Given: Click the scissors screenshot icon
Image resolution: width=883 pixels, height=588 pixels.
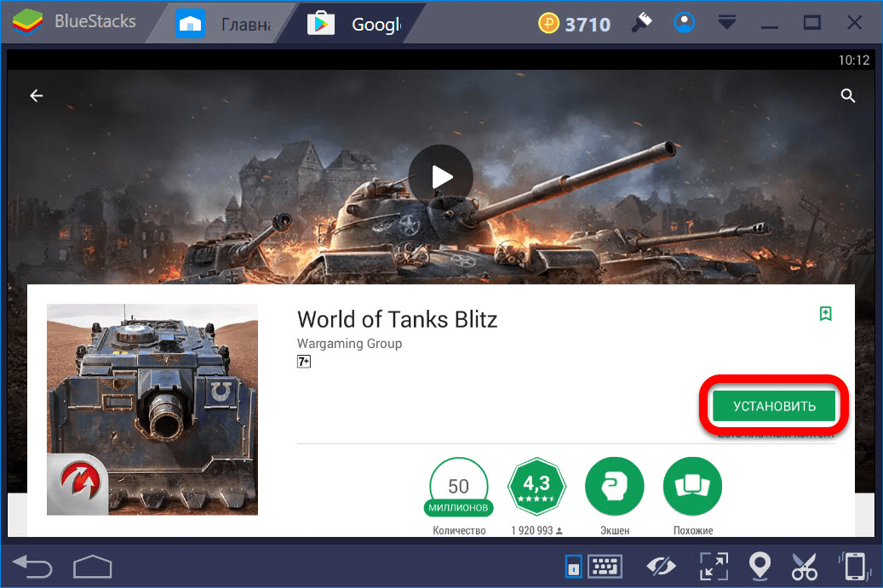Looking at the screenshot, I should coord(805,566).
